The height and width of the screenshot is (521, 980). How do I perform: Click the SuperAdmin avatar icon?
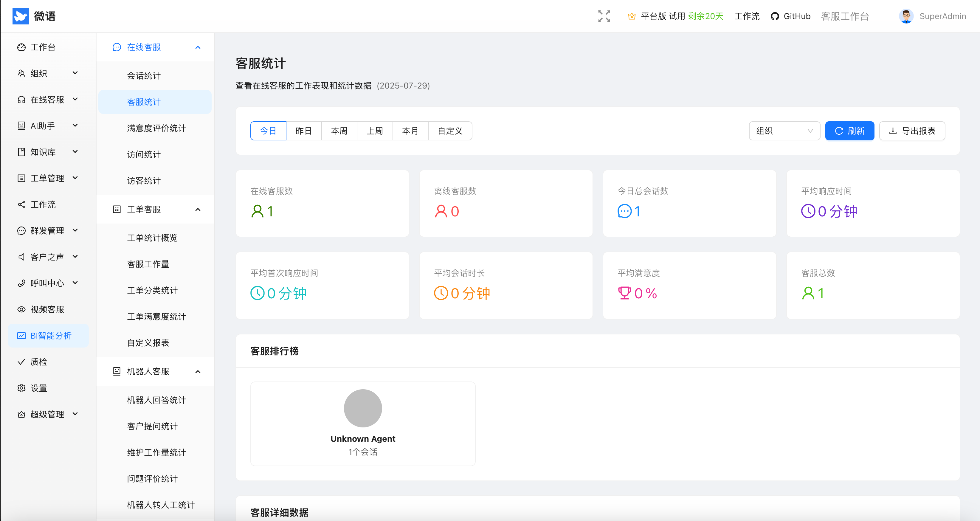[906, 16]
